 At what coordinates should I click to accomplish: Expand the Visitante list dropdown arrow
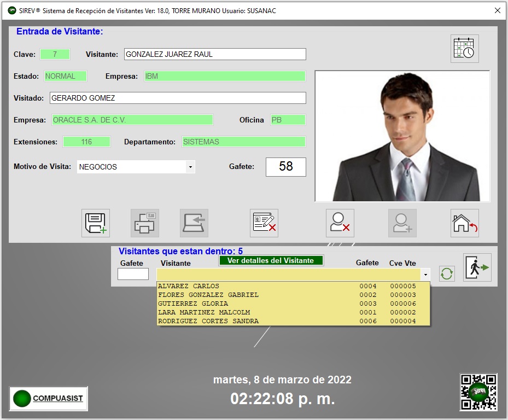click(425, 275)
